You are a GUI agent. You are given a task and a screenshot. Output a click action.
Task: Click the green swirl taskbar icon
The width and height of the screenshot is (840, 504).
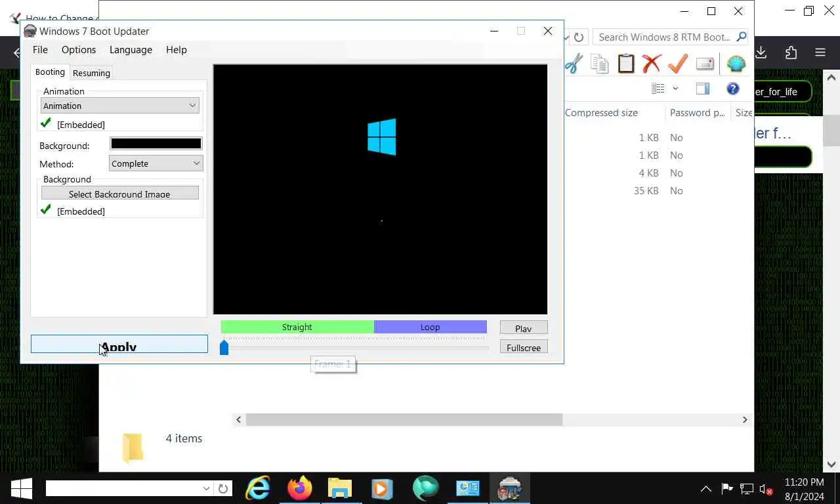pos(425,488)
